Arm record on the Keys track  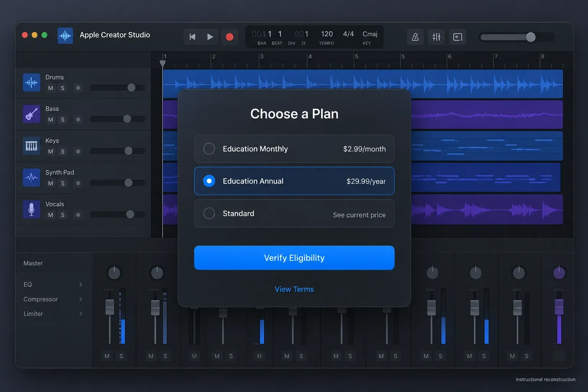pos(78,152)
